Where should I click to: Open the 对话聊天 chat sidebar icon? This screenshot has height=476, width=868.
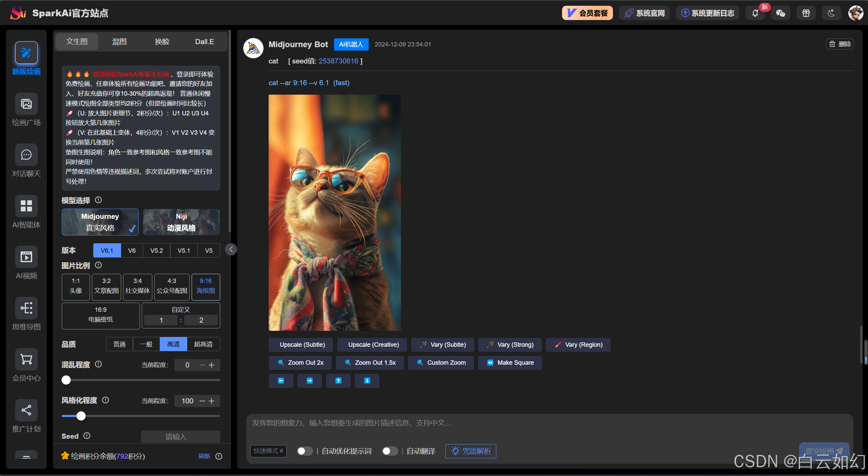(x=26, y=155)
